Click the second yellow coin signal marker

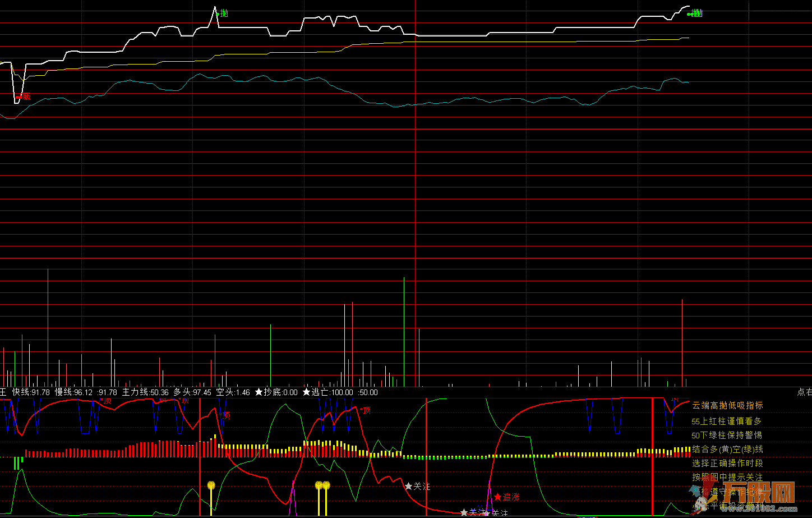pos(319,485)
